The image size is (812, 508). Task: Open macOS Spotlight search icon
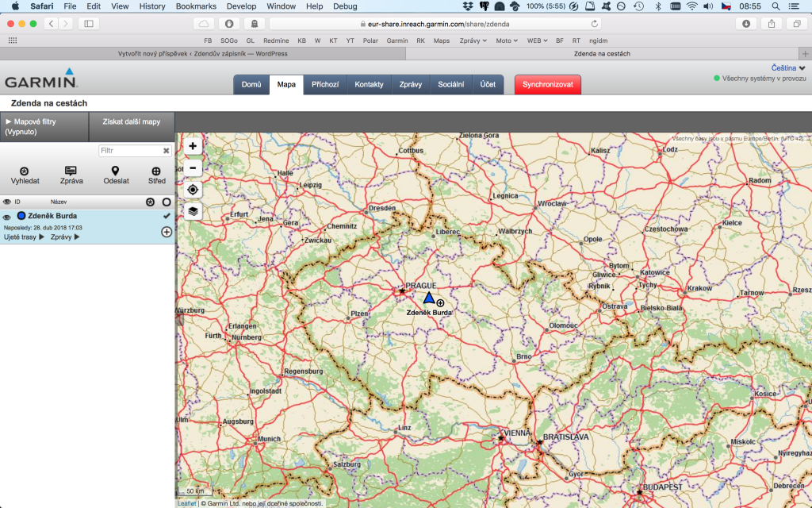coord(776,6)
